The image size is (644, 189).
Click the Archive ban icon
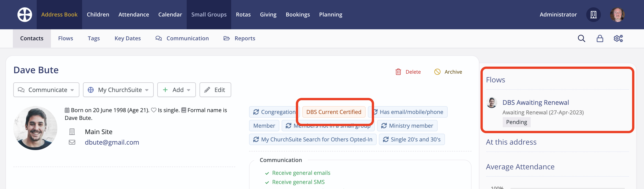pyautogui.click(x=437, y=72)
